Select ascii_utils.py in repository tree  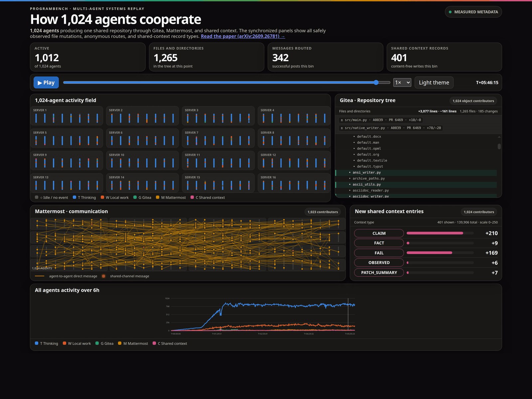416,185
